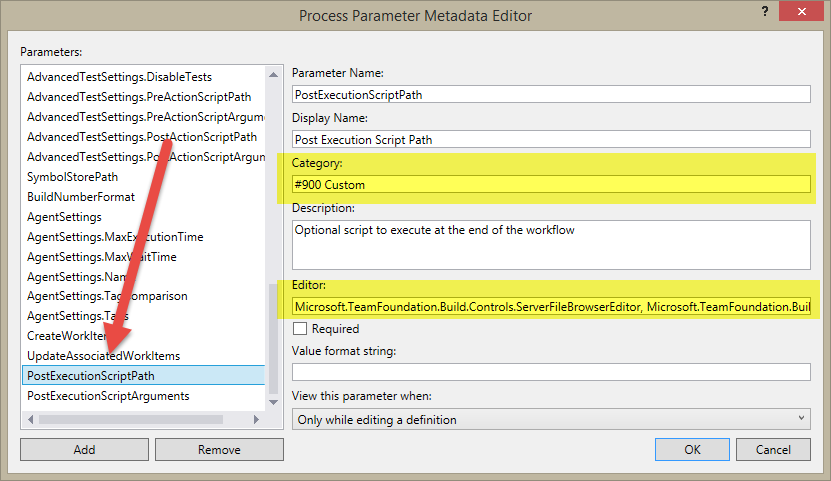The width and height of the screenshot is (831, 481).
Task: Open the 'View this parameter when' dropdown
Action: [x=550, y=420]
